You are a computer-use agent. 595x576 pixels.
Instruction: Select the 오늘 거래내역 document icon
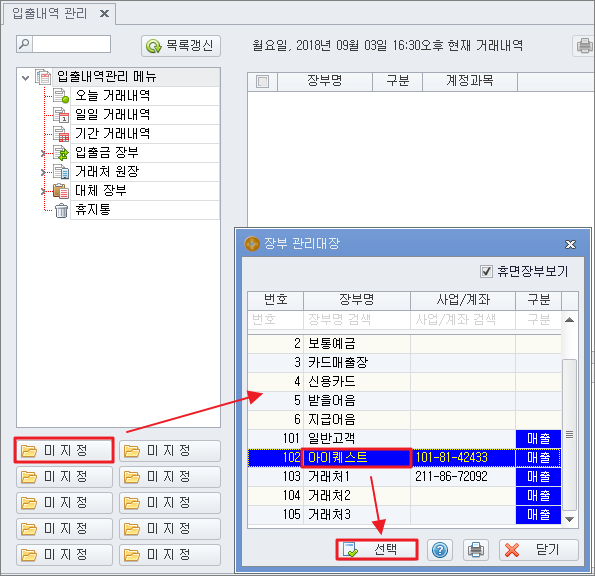pos(61,96)
